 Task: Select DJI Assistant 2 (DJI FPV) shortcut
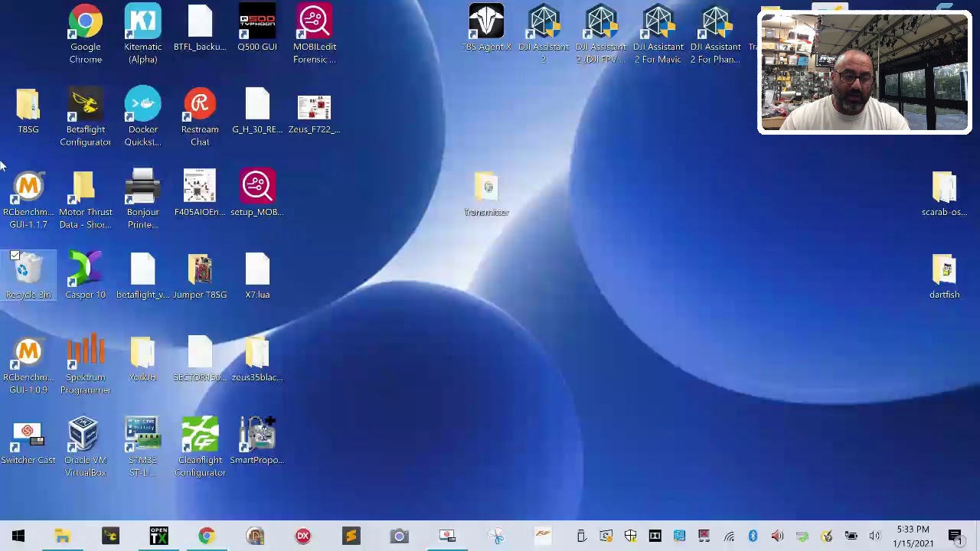pyautogui.click(x=601, y=34)
